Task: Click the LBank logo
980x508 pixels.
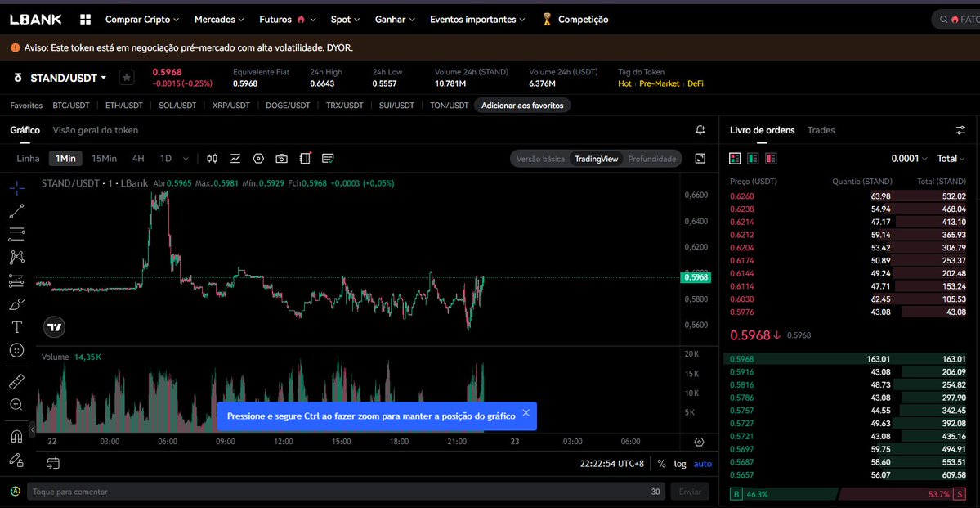Action: click(36, 20)
